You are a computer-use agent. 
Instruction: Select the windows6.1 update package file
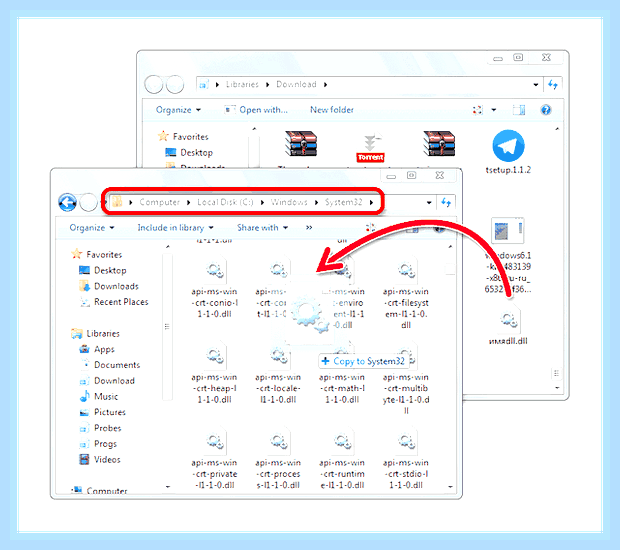[508, 255]
